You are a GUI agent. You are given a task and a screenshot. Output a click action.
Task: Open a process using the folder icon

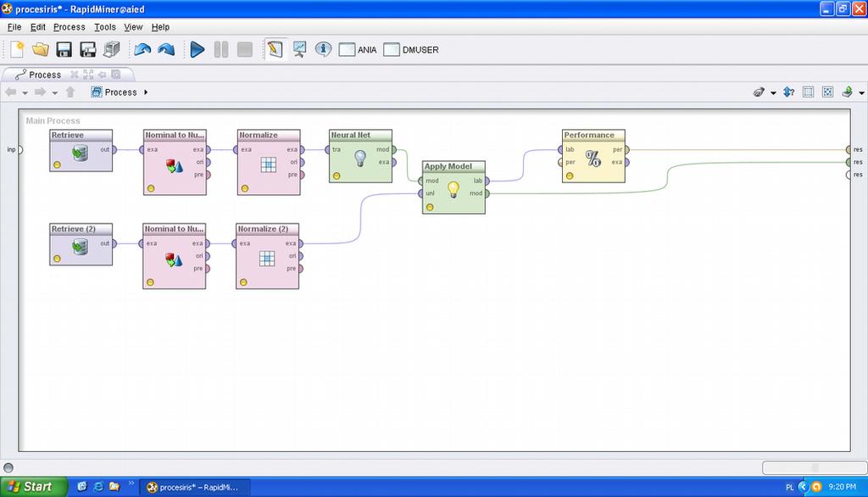point(41,49)
